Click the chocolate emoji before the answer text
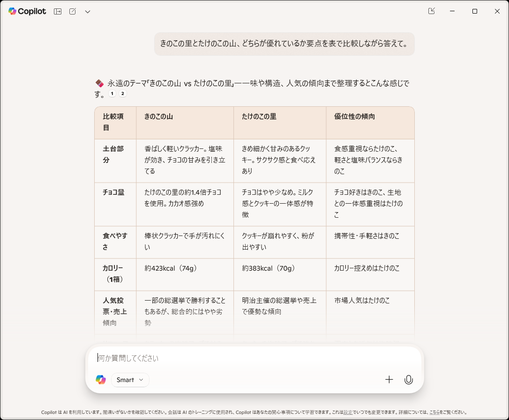The width and height of the screenshot is (509, 420). 99,83
